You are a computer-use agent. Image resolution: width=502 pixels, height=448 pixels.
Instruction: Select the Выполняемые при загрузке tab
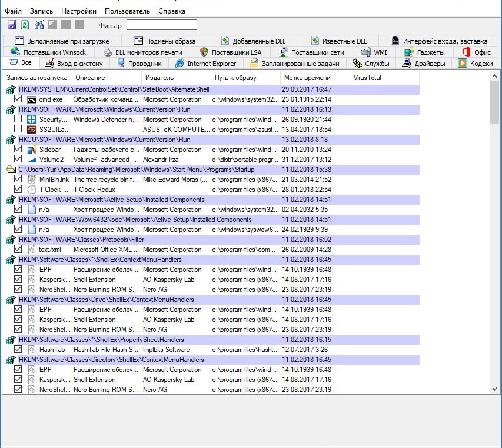62,41
